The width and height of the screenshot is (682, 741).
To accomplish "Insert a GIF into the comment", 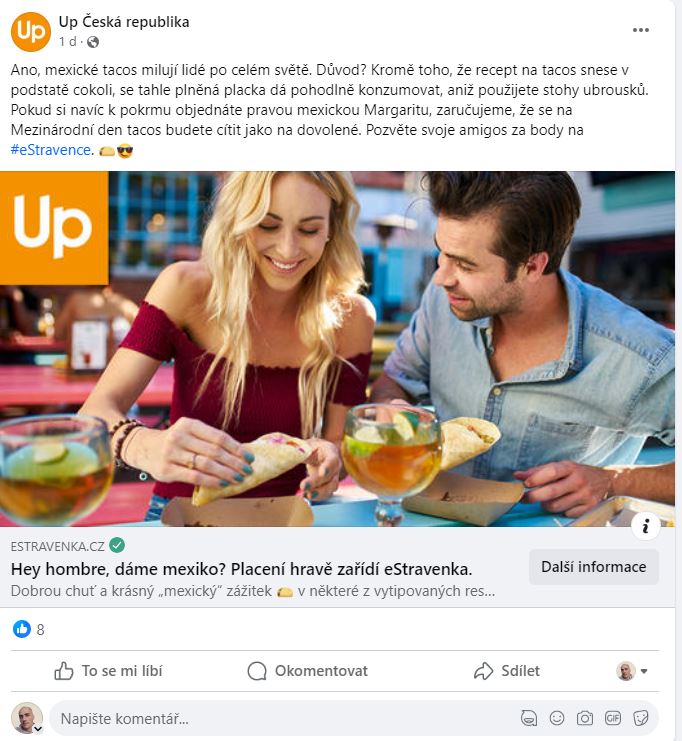I will (613, 718).
